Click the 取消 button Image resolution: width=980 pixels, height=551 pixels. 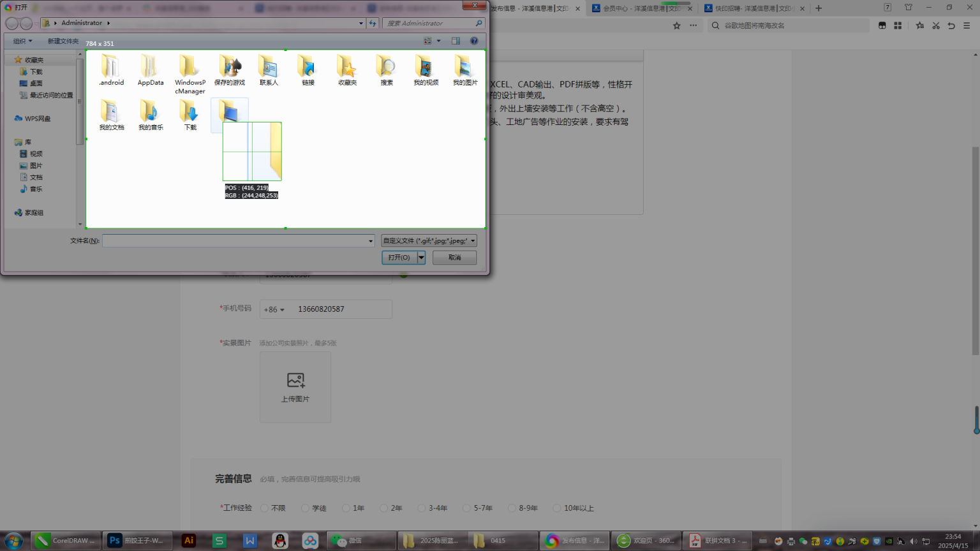pos(454,258)
